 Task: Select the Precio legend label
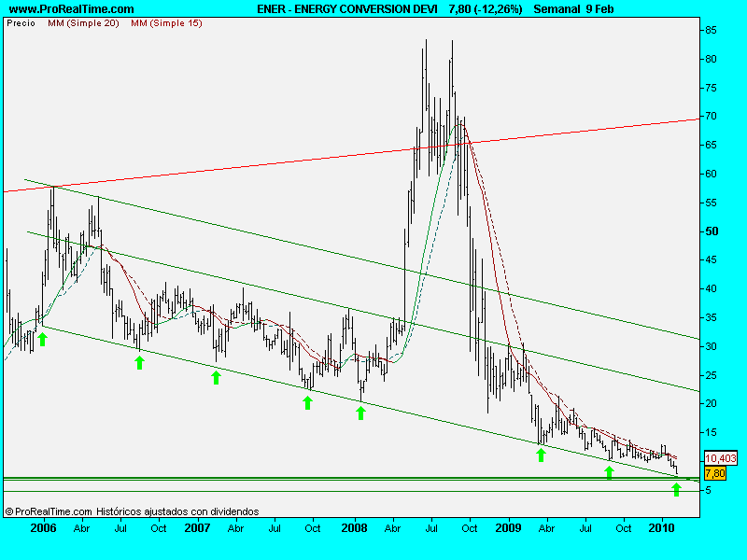click(21, 22)
